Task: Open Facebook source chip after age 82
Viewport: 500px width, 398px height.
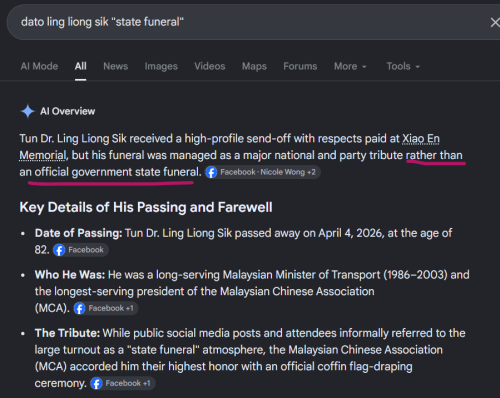Action: click(x=80, y=250)
